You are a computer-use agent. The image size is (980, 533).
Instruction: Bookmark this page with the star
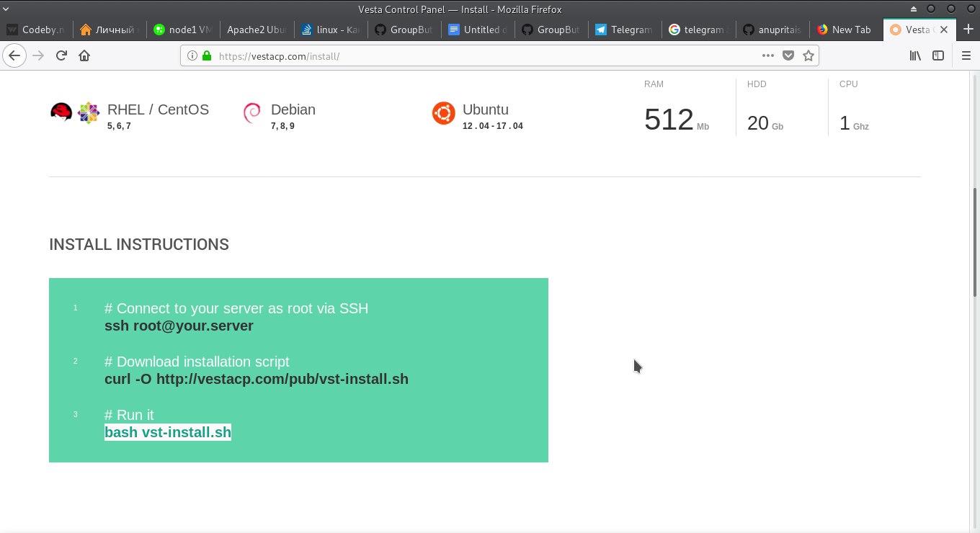click(x=808, y=55)
